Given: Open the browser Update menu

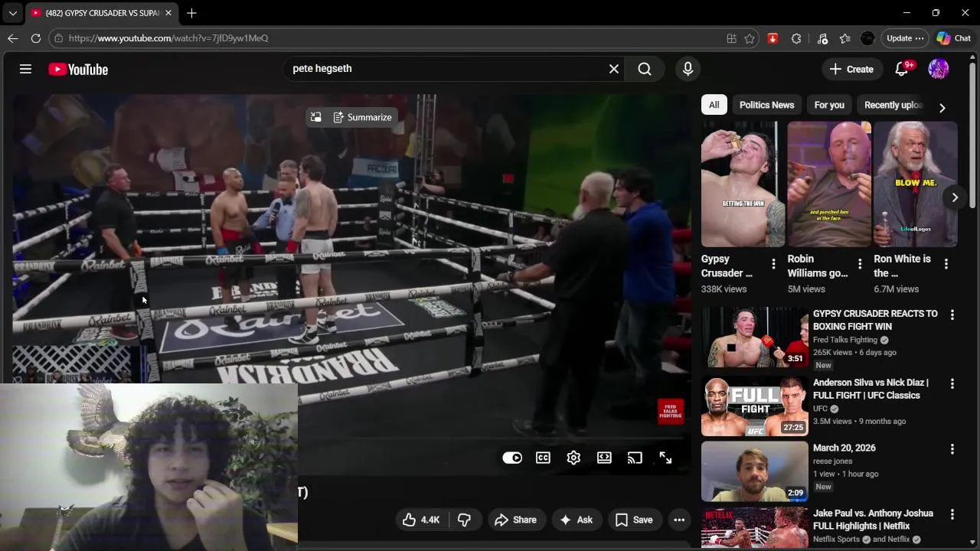Looking at the screenshot, I should (905, 38).
